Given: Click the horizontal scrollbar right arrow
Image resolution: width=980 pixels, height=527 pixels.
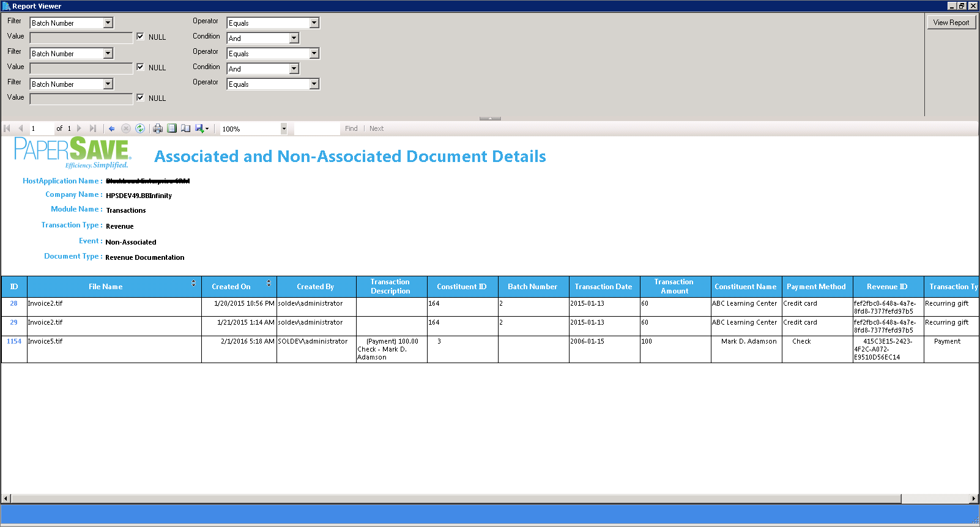Looking at the screenshot, I should pyautogui.click(x=974, y=499).
